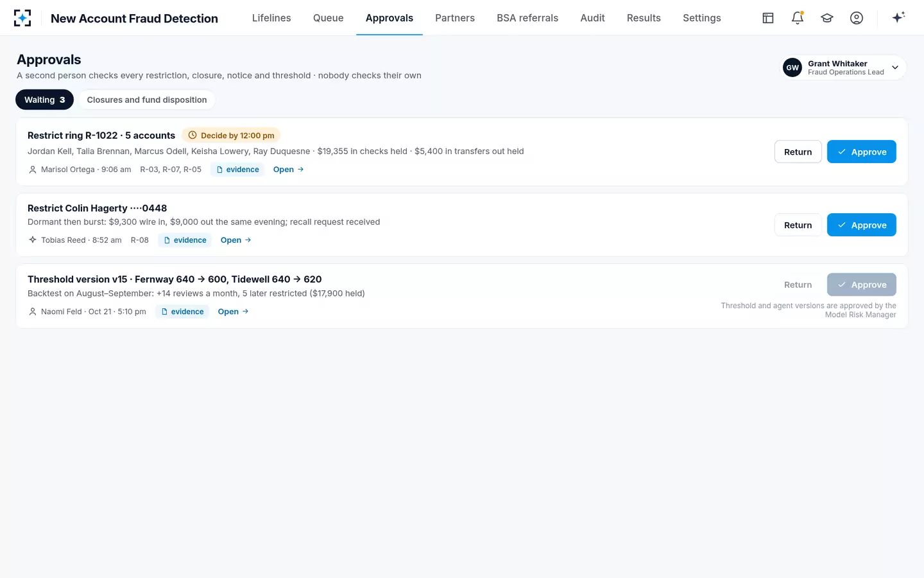924x578 pixels.
Task: View the Audit tab
Action: (x=593, y=18)
